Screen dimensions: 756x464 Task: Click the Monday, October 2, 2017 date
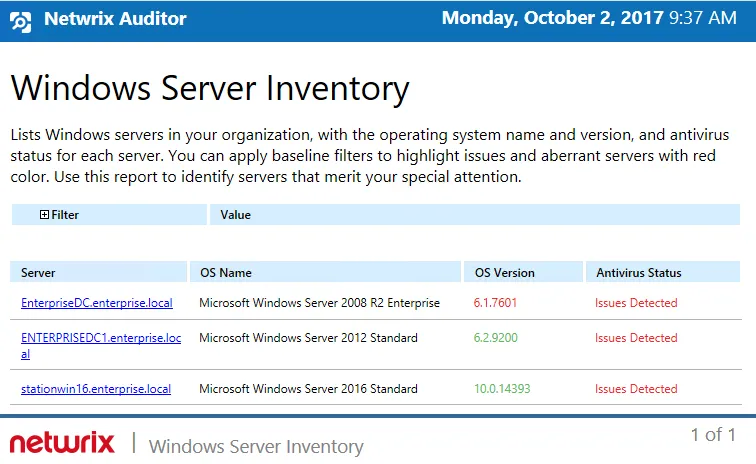pos(553,18)
